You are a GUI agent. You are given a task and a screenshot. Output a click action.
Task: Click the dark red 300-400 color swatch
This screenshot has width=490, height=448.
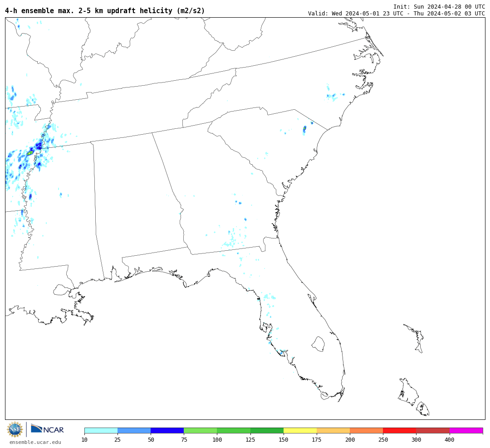click(x=433, y=431)
